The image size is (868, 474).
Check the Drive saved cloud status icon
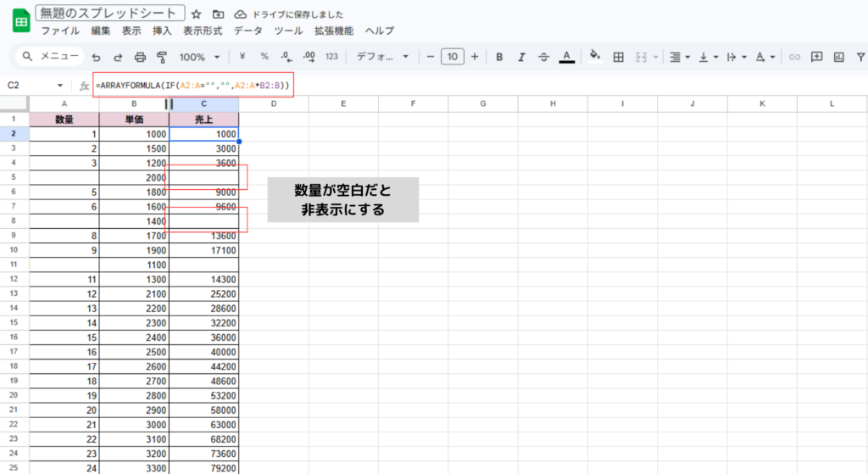point(240,14)
